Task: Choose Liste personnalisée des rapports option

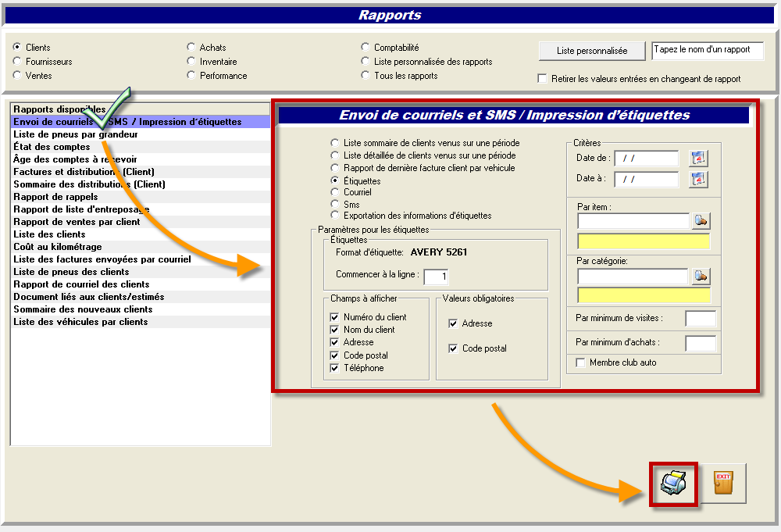Action: coord(365,61)
